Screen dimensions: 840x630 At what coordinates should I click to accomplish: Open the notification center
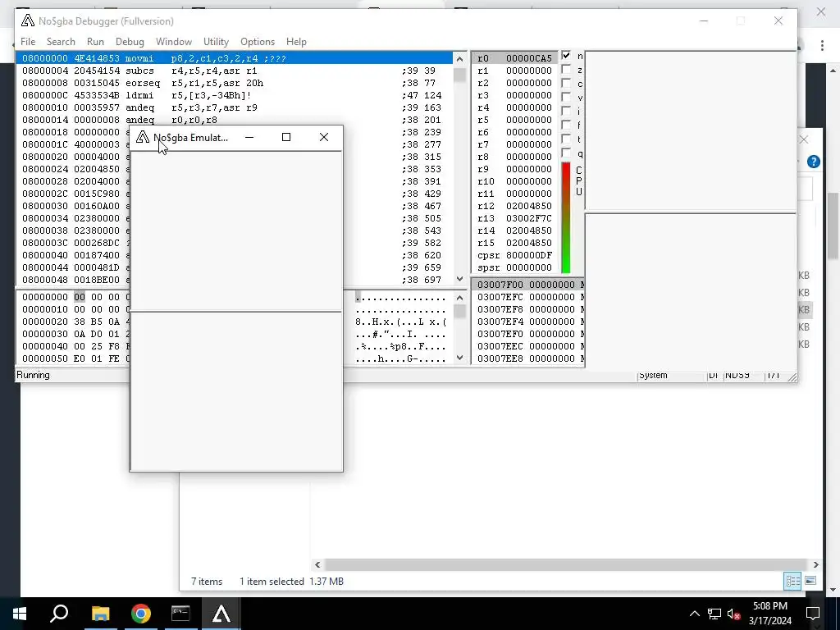(813, 614)
